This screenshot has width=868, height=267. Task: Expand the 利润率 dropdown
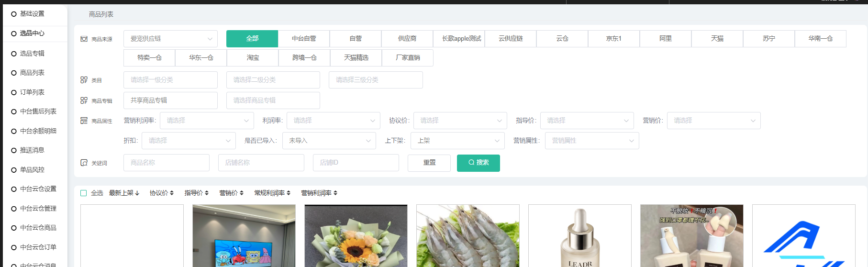click(x=334, y=121)
